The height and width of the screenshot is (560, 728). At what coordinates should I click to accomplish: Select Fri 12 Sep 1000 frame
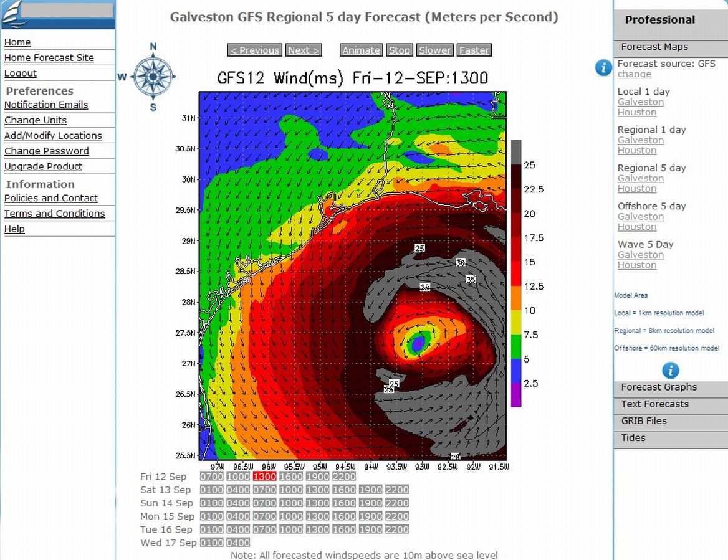tap(238, 477)
